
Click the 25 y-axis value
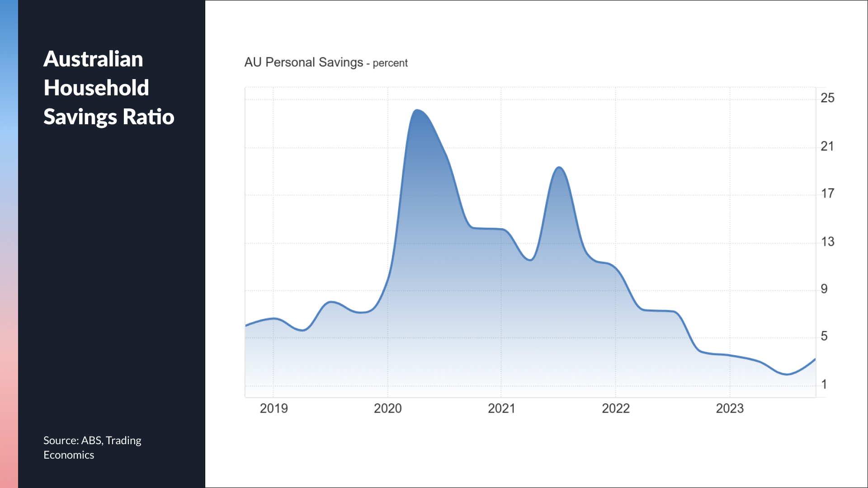(x=827, y=98)
